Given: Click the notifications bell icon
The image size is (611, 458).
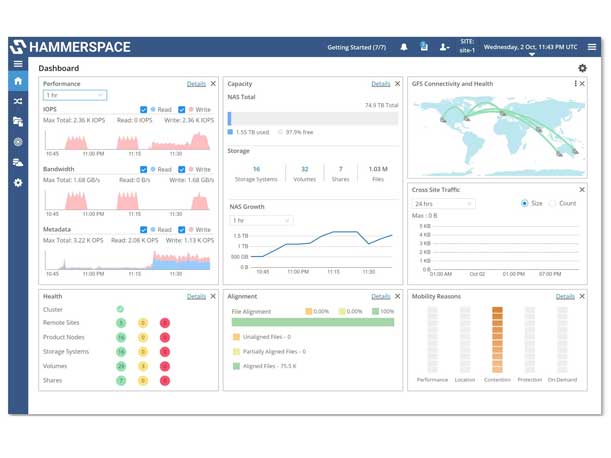Looking at the screenshot, I should pos(404,47).
